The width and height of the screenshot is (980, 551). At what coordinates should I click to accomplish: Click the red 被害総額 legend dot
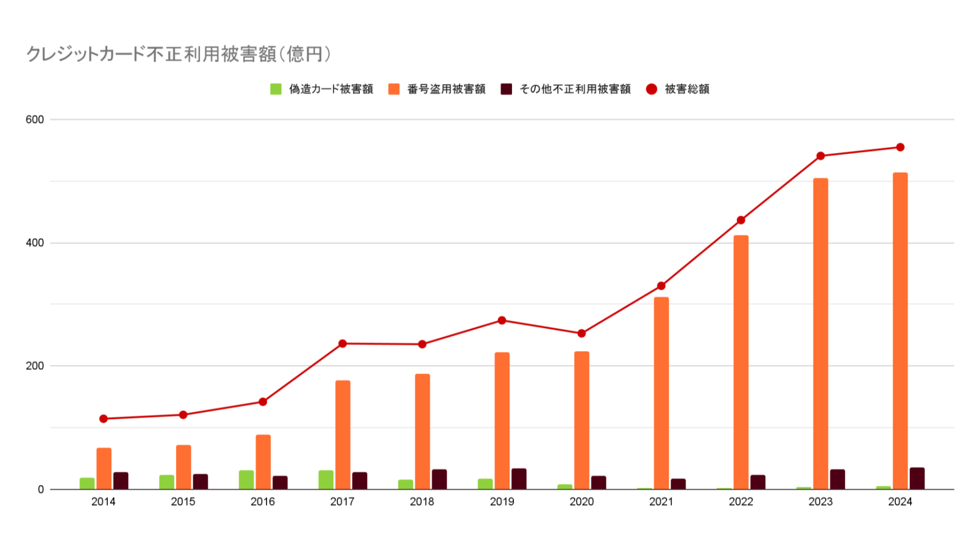coord(651,89)
